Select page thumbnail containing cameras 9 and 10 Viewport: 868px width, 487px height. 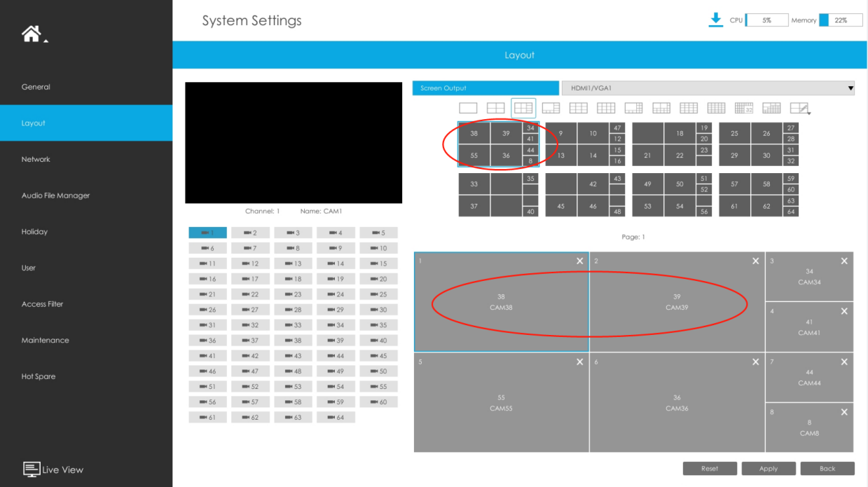pos(585,144)
